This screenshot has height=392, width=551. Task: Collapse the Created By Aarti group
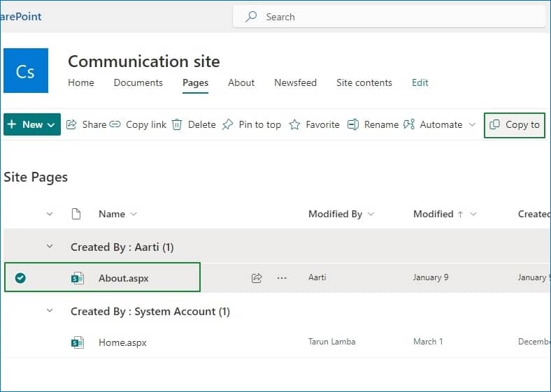pos(50,246)
